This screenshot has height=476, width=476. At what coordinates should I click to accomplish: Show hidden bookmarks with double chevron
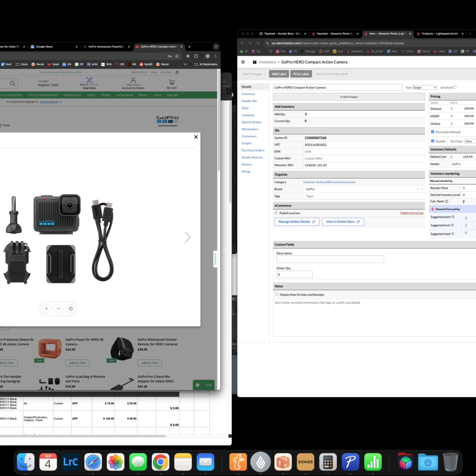tap(185, 64)
